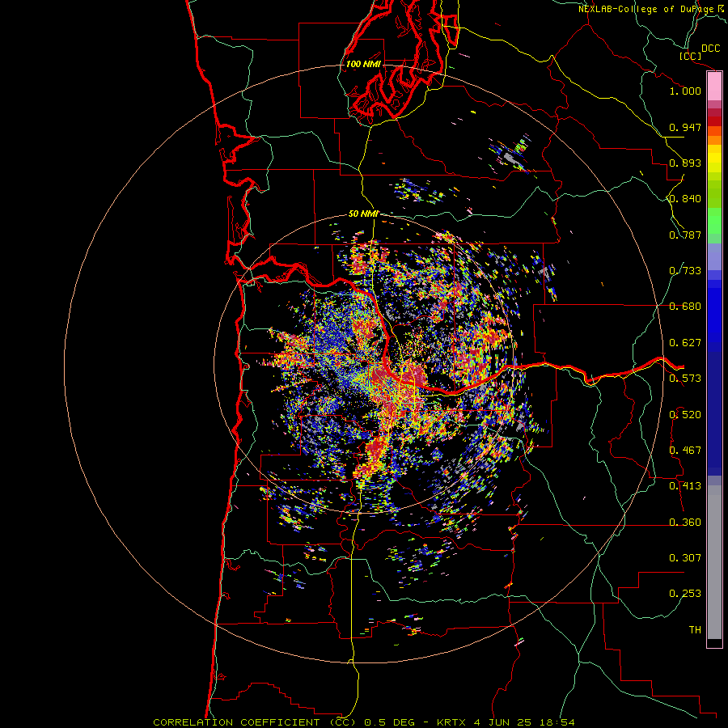Click the 0.787 value on the color scale
The image size is (728, 728).
[685, 235]
